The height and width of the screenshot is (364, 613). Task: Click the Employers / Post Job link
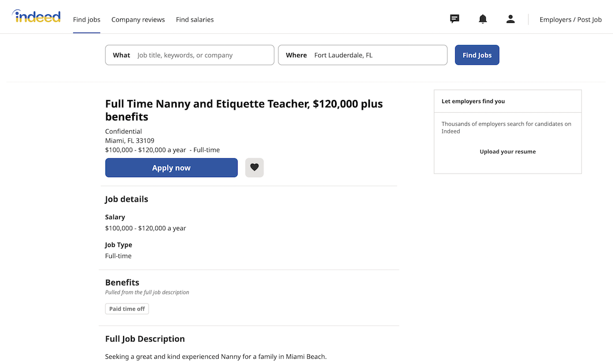click(571, 19)
